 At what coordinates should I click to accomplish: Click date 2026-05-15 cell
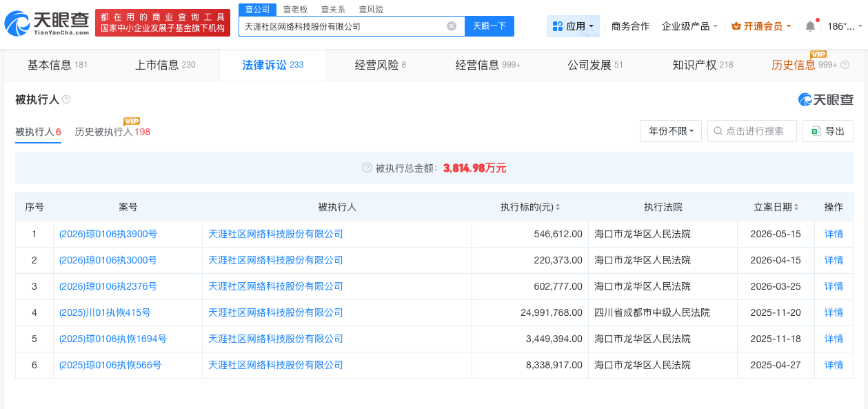point(776,234)
